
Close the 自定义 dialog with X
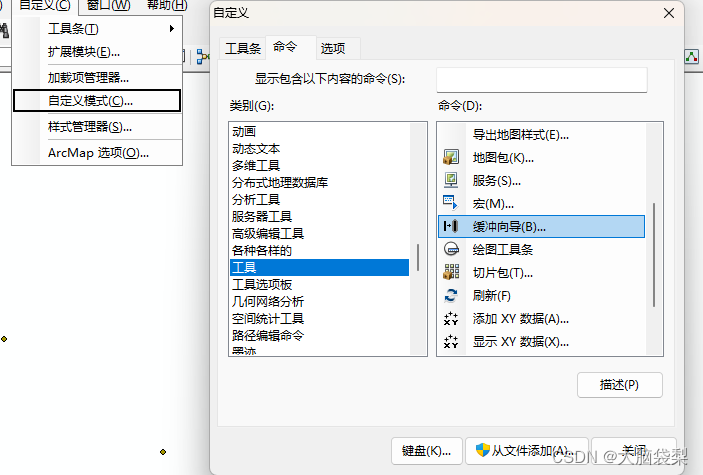coord(668,13)
